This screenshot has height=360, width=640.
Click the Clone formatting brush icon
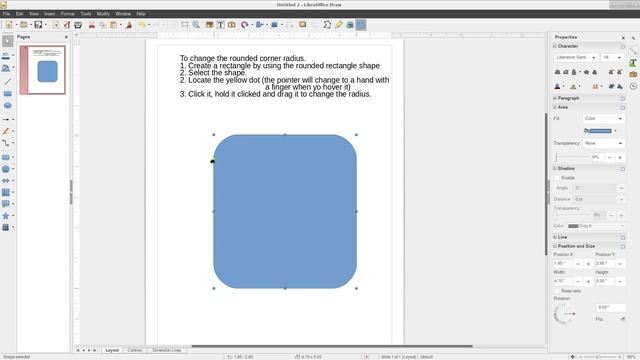coord(129,25)
